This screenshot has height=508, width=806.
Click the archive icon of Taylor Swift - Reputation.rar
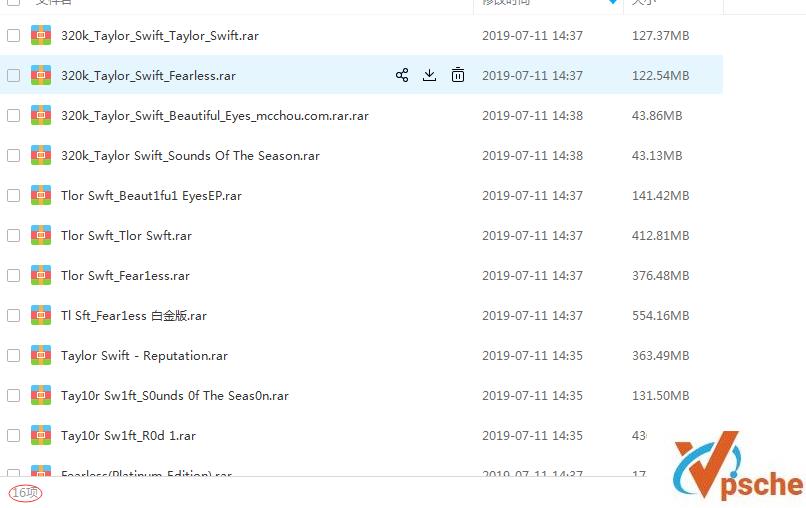(41, 355)
